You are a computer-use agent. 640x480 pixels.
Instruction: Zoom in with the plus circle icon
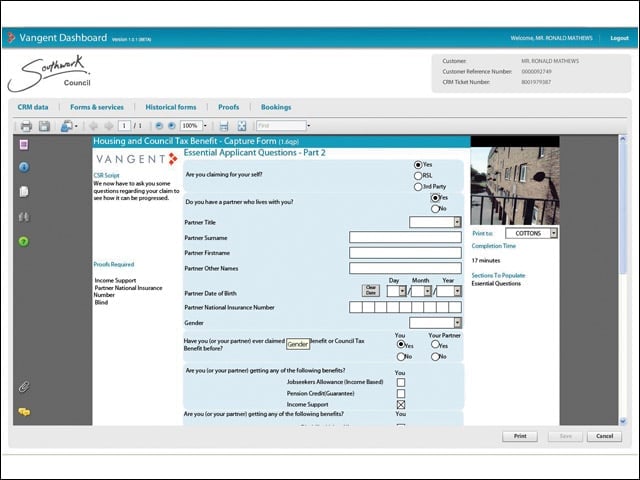172,126
